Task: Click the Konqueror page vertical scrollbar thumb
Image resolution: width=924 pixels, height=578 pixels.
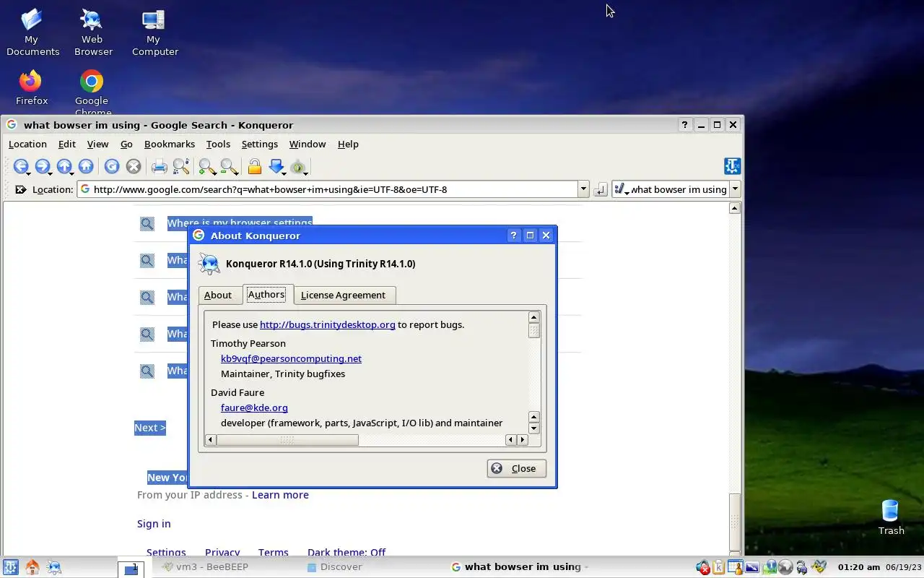Action: 734,522
